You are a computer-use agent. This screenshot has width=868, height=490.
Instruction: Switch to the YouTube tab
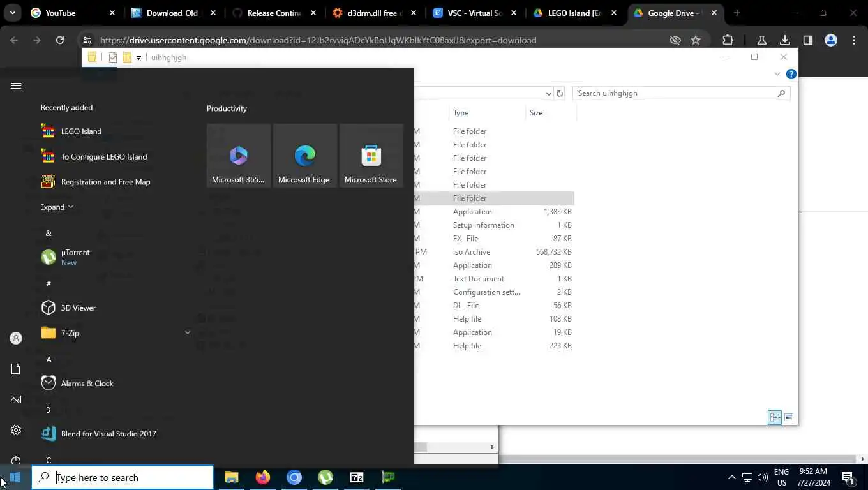point(72,13)
